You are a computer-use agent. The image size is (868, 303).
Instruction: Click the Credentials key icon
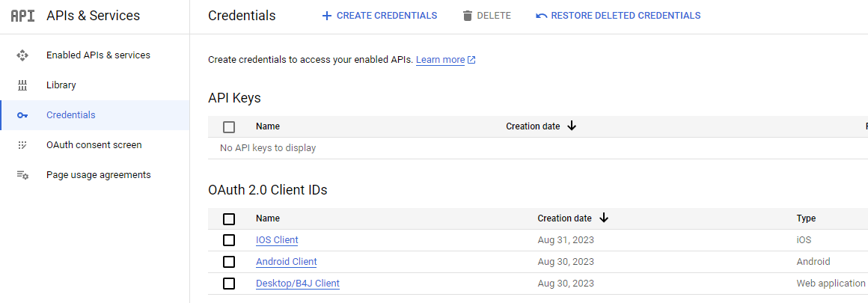click(x=22, y=115)
